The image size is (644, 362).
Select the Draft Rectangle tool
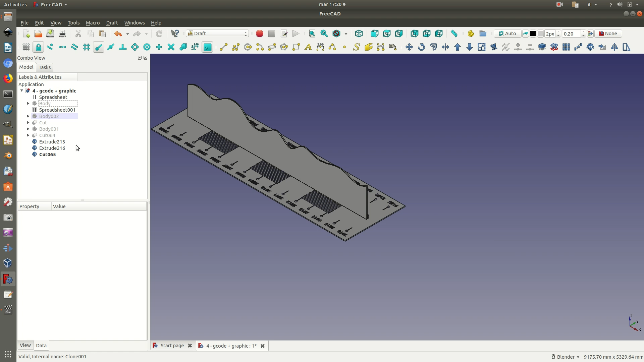(x=296, y=47)
